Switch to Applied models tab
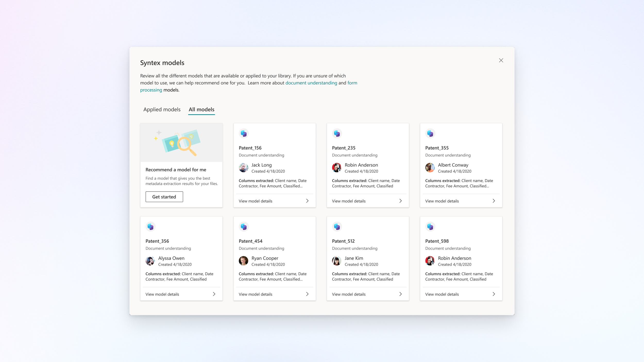The width and height of the screenshot is (644, 362). click(162, 109)
